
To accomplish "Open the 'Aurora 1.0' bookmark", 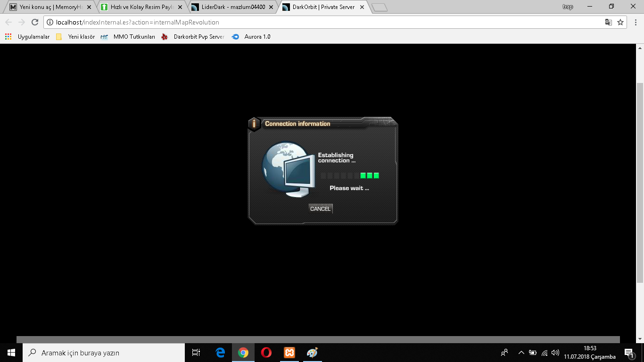I will [251, 37].
